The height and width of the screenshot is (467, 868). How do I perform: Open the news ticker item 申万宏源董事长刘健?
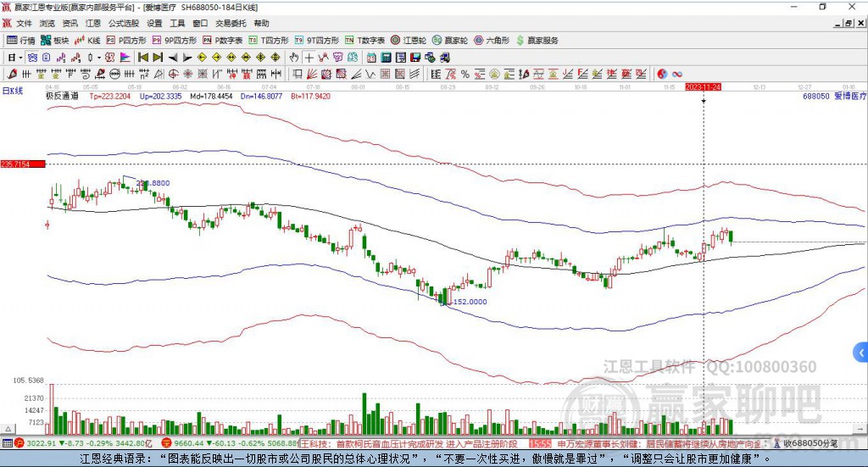(x=599, y=444)
